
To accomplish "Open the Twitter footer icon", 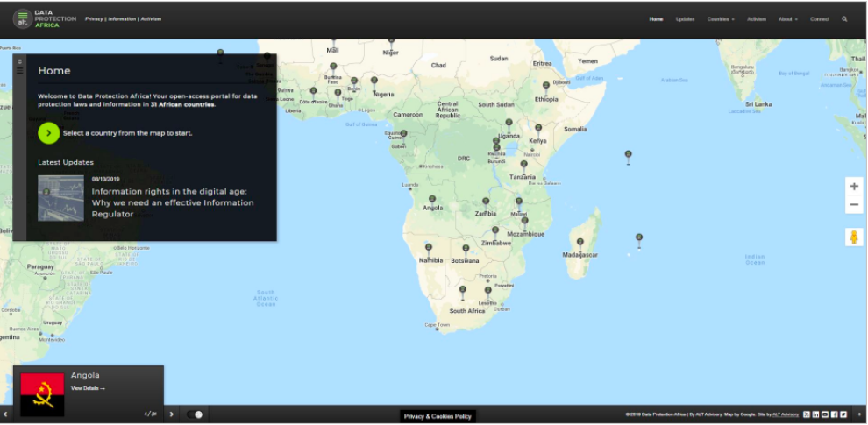I will [843, 414].
